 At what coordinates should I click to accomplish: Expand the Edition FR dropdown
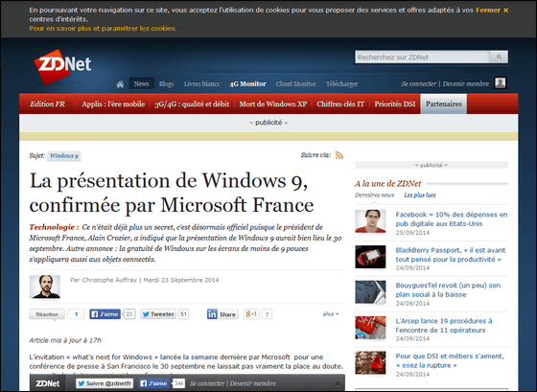[50, 104]
